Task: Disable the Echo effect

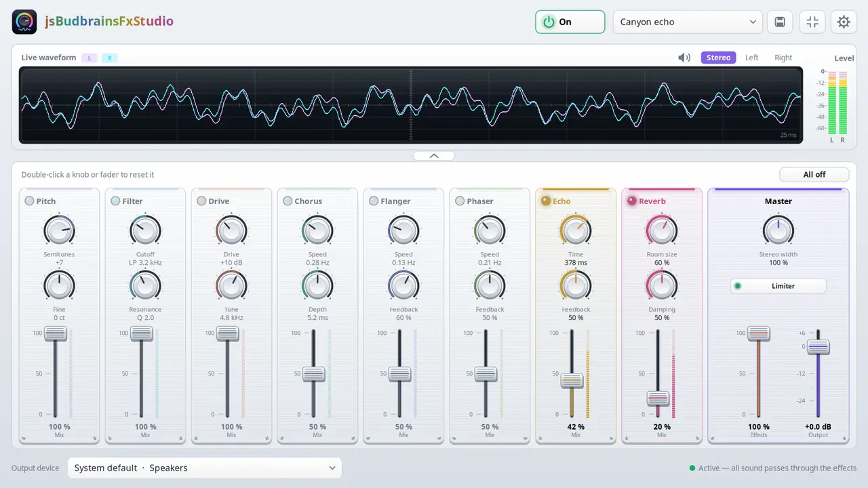Action: click(546, 201)
